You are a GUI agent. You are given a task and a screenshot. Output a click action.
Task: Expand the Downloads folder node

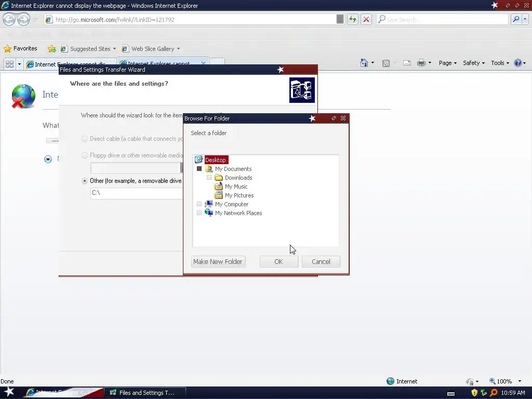[x=209, y=178]
